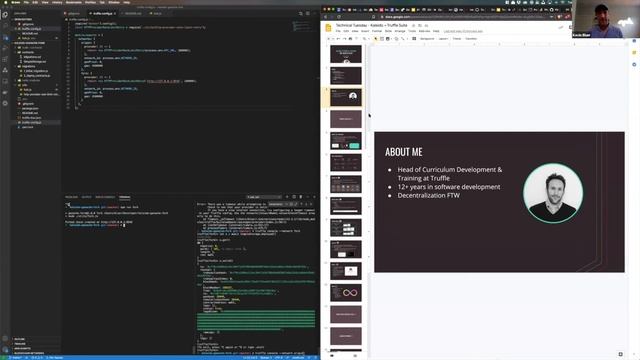Open Insert menu in Google Slides

click(x=365, y=31)
